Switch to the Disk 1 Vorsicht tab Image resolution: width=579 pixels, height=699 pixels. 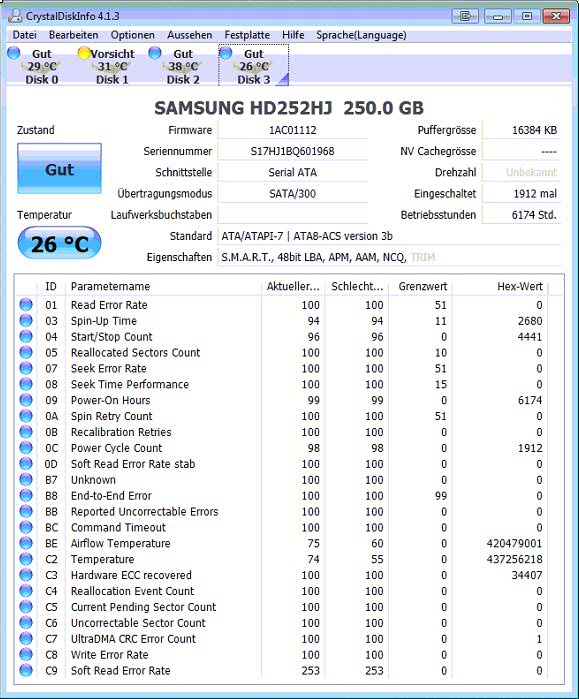point(112,66)
